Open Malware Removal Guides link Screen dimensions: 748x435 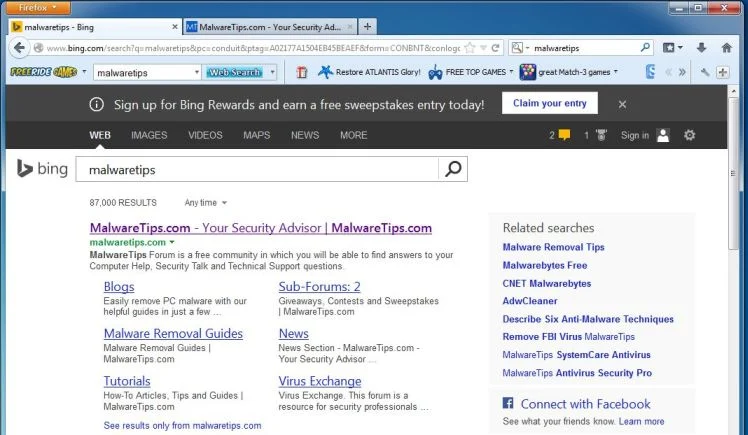173,333
